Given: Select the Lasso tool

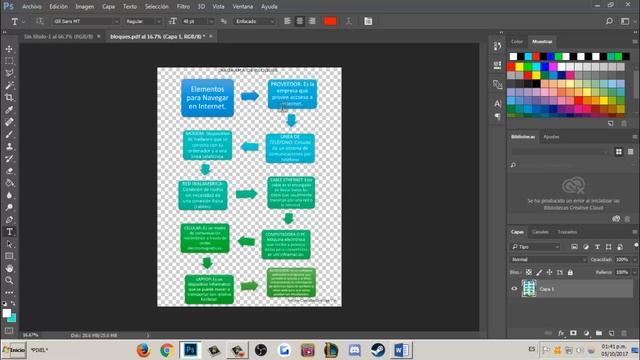Looking at the screenshot, I should pos(9,73).
